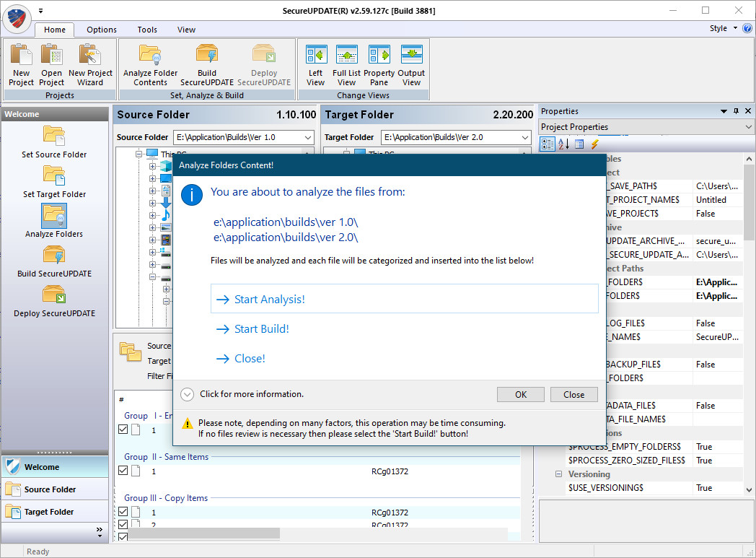Click the Group III - Copy Items header
This screenshot has height=558, width=756.
(x=166, y=497)
